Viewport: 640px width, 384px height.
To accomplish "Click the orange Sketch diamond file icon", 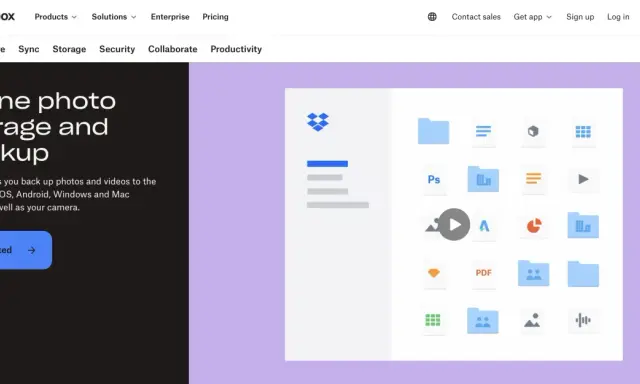I will click(x=433, y=273).
